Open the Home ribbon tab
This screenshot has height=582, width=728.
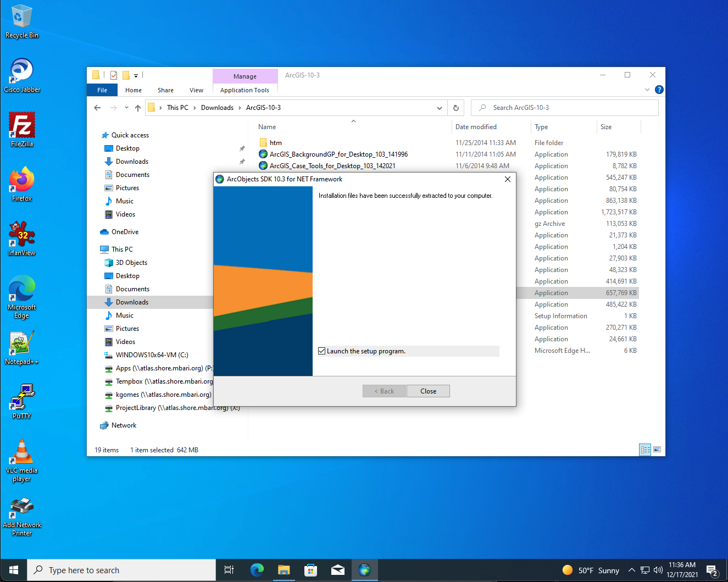(134, 90)
